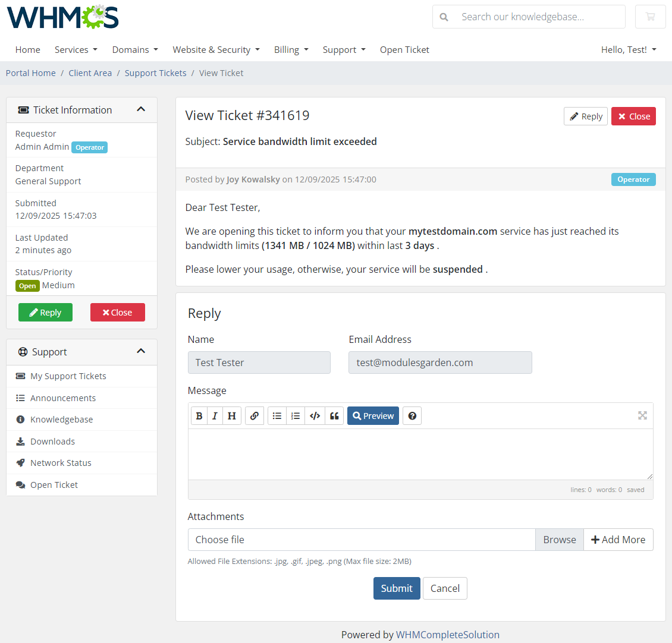Visit the WHMCompleteSolution link in the footer
This screenshot has width=672, height=643.
click(448, 634)
